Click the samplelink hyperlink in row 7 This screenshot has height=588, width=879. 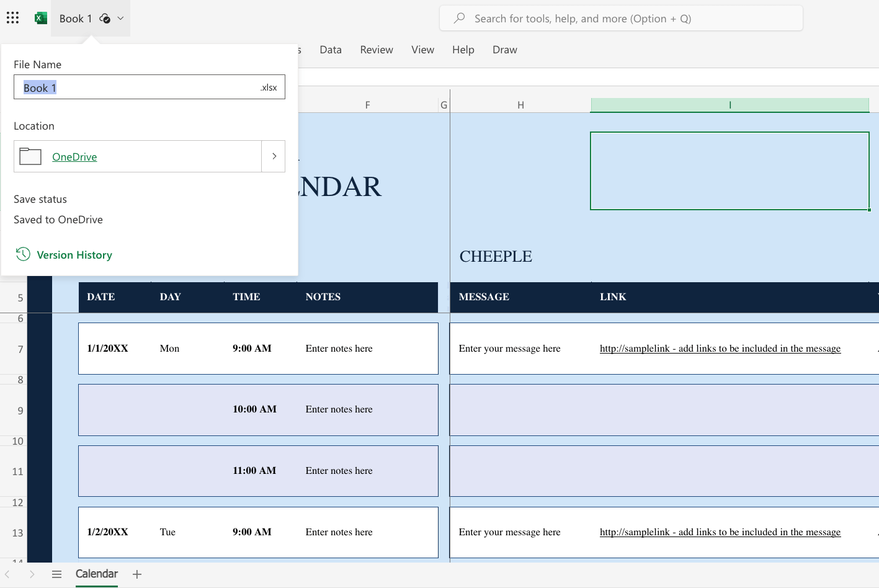click(x=720, y=348)
